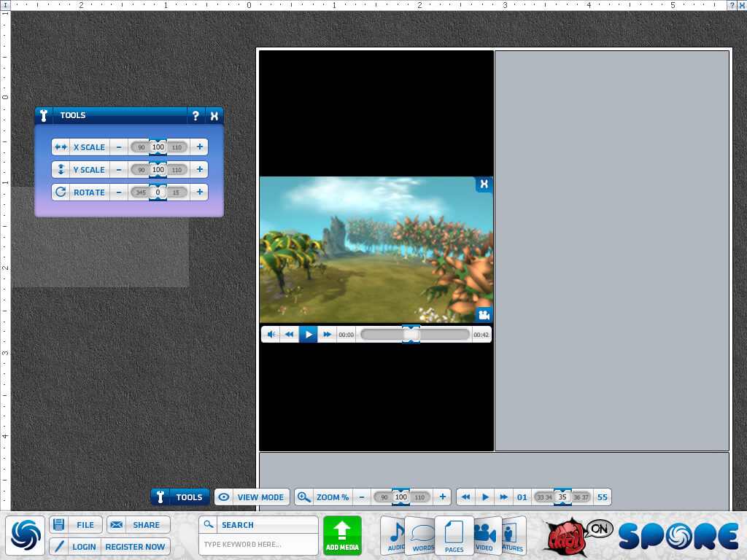
Task: Decrease the ROTATE angle with minus
Action: coord(119,192)
